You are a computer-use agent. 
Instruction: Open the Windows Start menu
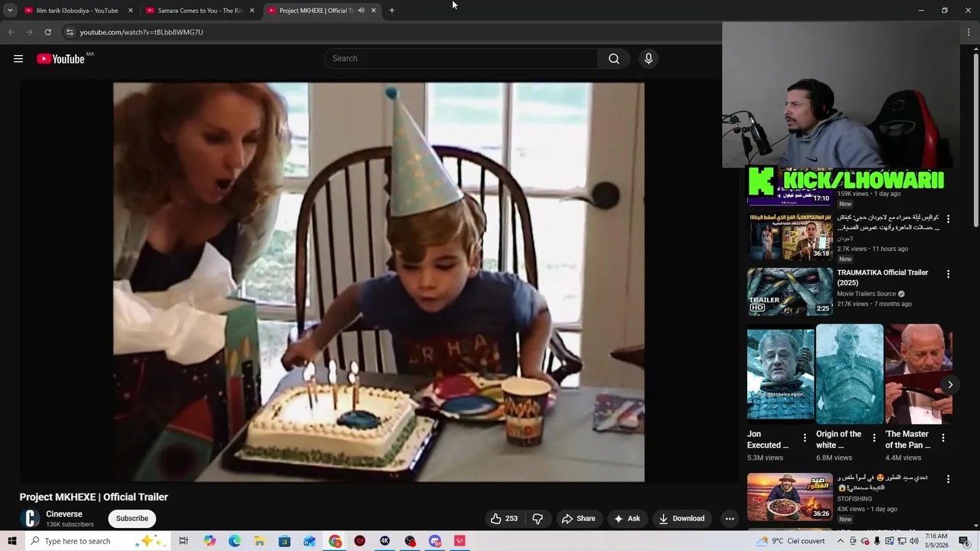(x=12, y=541)
